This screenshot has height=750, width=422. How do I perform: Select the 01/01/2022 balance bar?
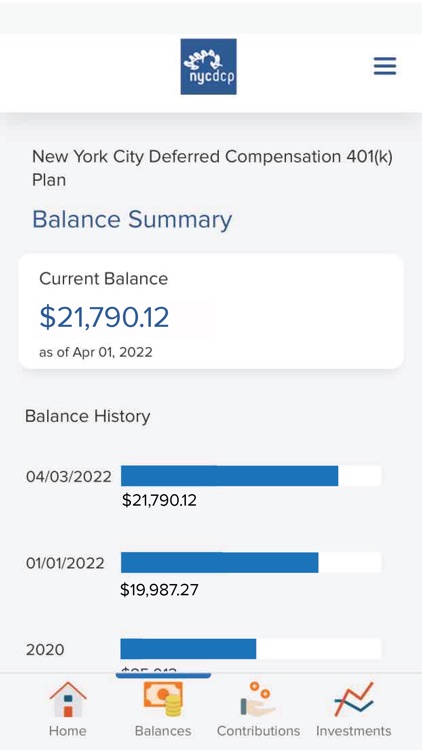pos(251,562)
